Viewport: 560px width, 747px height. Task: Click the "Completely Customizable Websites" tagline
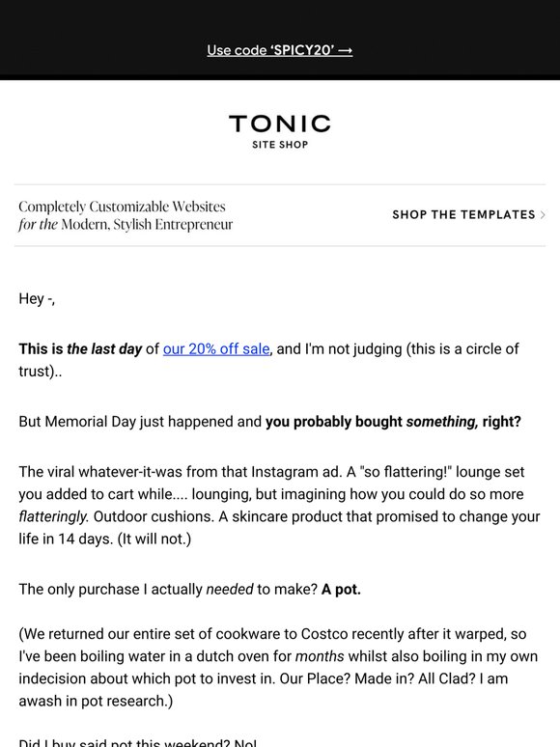122,207
